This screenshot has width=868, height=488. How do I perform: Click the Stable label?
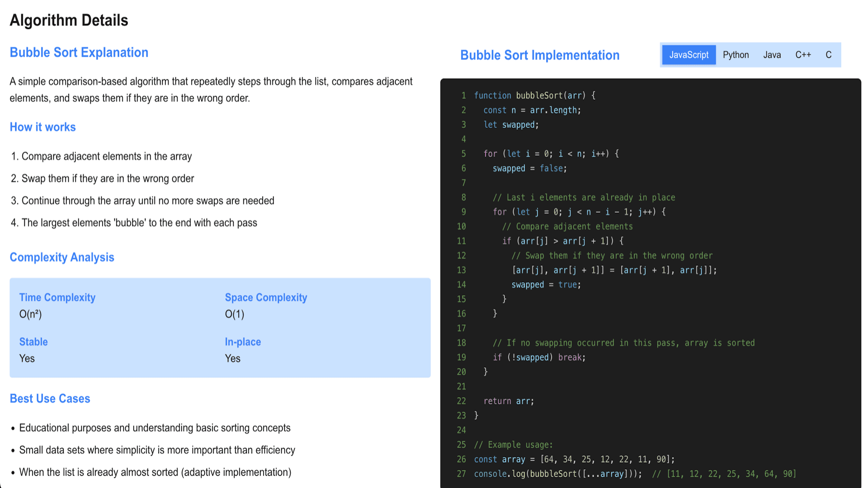(33, 342)
